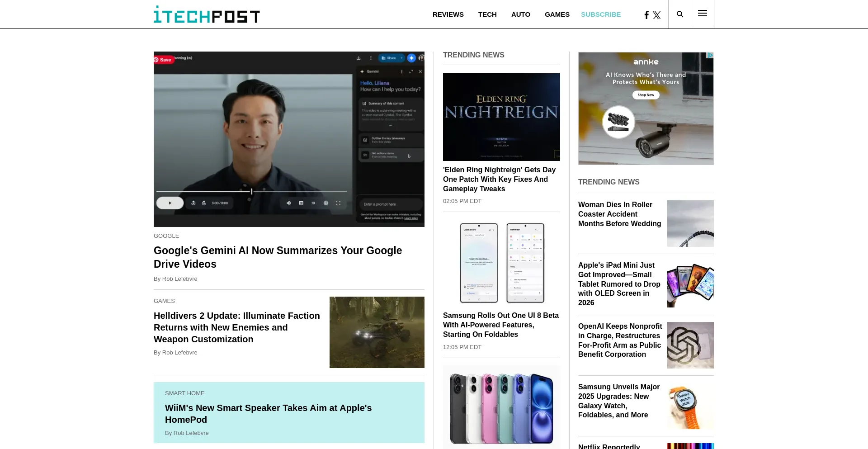
Task: Open the Samsung Unveils Major 2025 Upgrades headline
Action: (x=619, y=401)
